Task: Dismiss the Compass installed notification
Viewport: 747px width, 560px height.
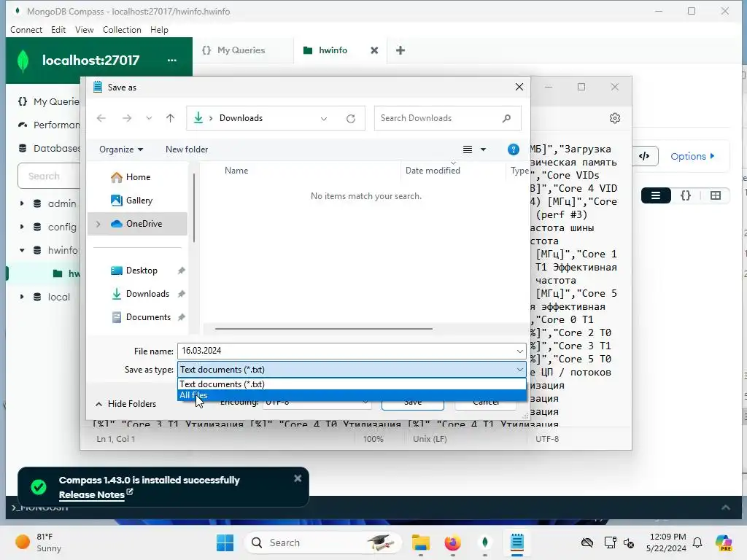Action: click(x=298, y=478)
